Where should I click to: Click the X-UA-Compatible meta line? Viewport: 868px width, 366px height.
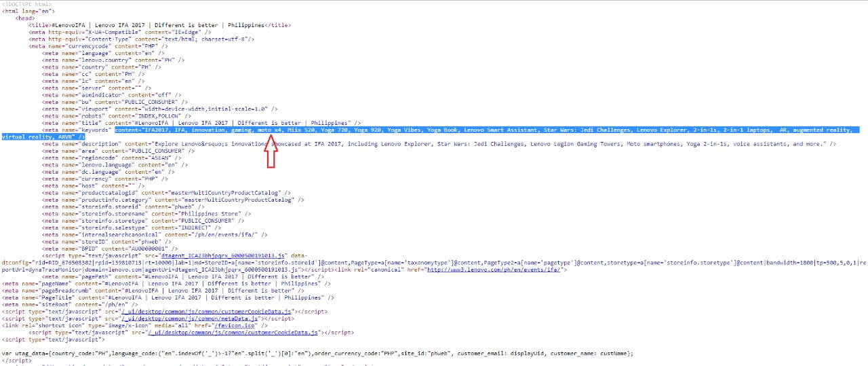120,32
